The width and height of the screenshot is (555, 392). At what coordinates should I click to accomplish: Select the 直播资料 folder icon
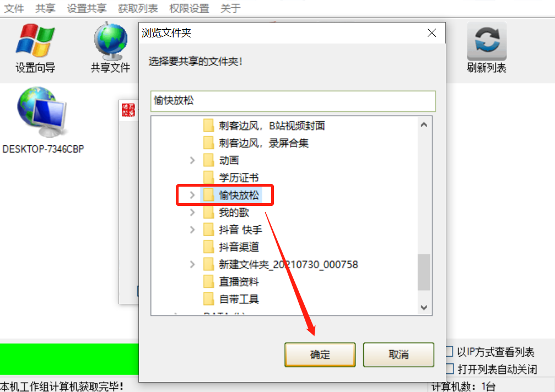click(209, 281)
